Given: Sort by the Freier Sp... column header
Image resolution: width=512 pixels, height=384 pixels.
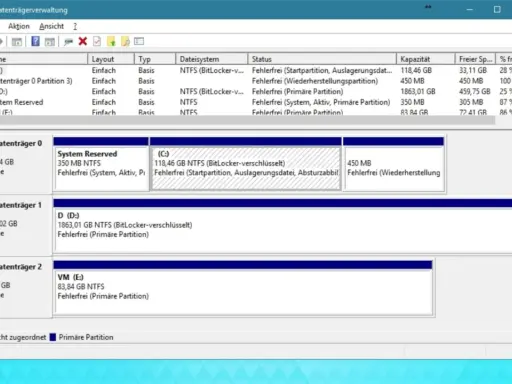Looking at the screenshot, I should tap(475, 59).
